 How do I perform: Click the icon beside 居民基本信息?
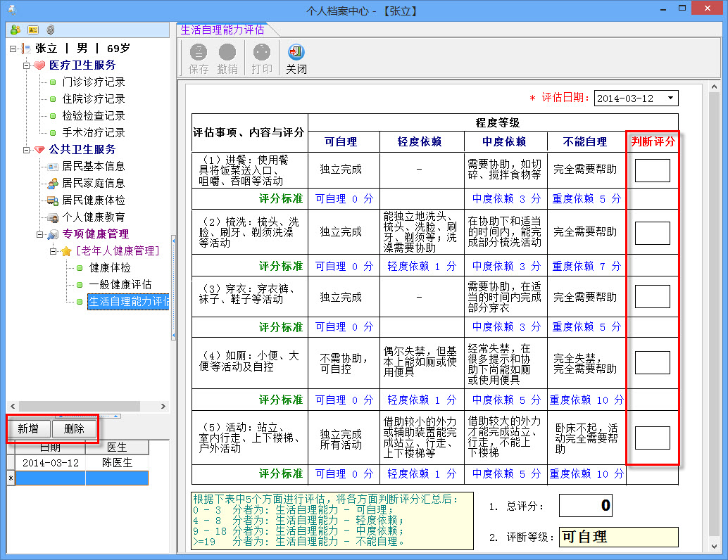[x=53, y=167]
